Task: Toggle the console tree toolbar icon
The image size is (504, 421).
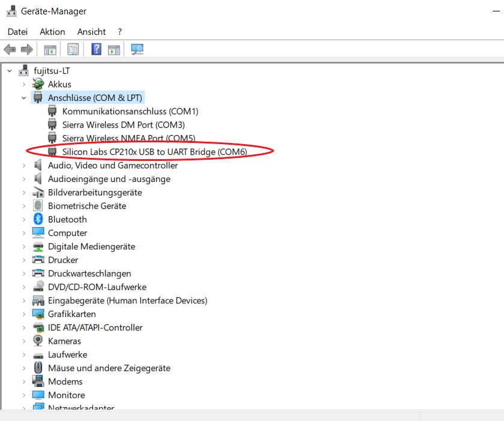Action: coord(50,49)
